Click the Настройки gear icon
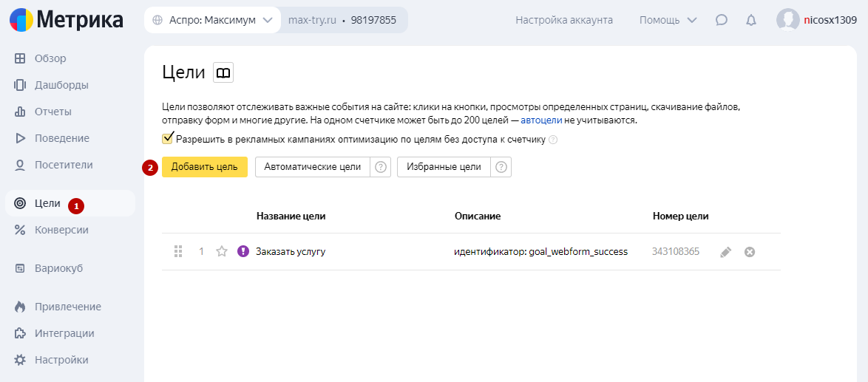The image size is (868, 382). tap(20, 360)
